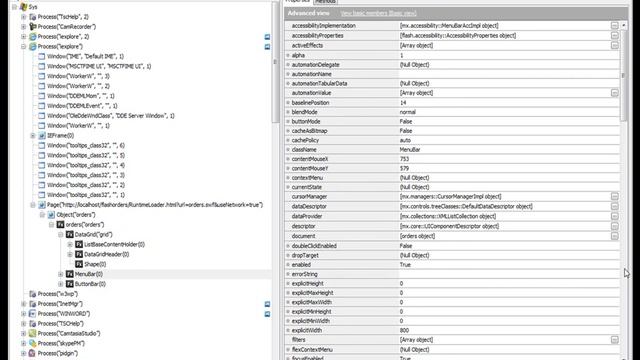
Task: Click the ellipsis button for accessibilityProperties
Action: [615, 36]
